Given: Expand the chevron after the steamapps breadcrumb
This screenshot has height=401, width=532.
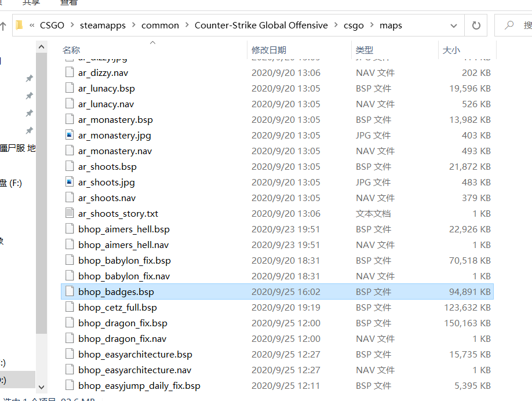Looking at the screenshot, I should [133, 25].
